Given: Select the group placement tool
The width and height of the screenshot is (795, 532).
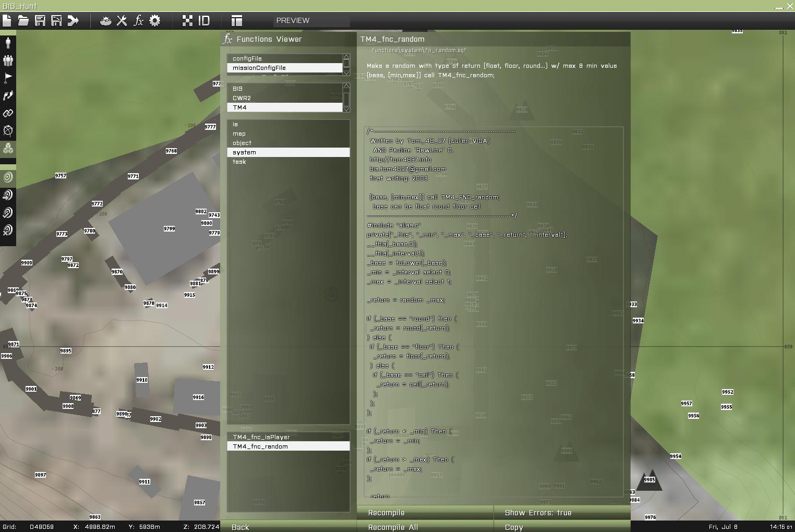Looking at the screenshot, I should click(8, 60).
